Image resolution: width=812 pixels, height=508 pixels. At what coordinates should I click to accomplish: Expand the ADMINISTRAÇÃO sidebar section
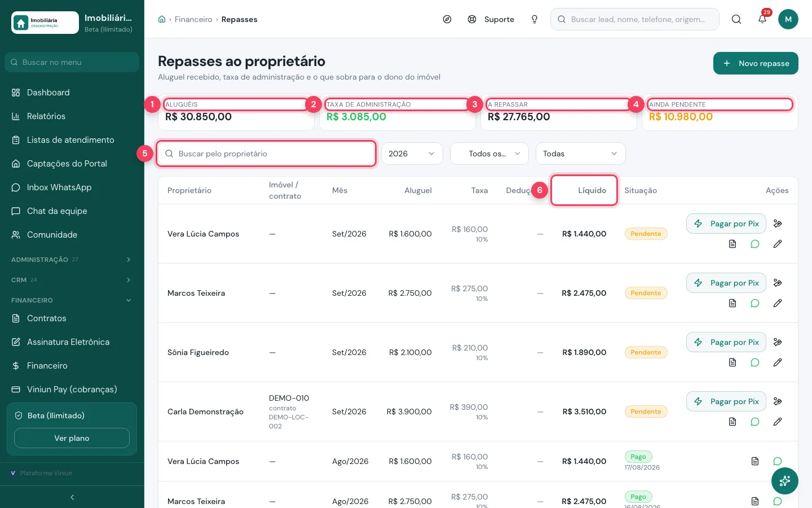click(x=72, y=260)
